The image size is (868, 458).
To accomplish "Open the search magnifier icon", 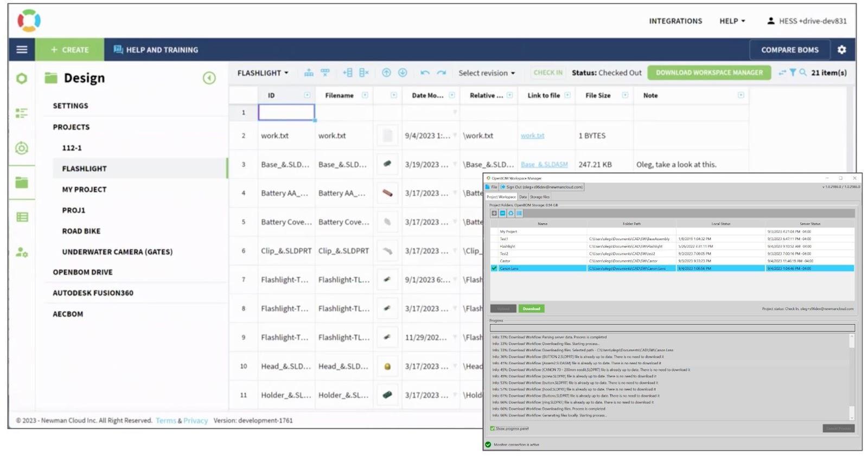I will (803, 72).
